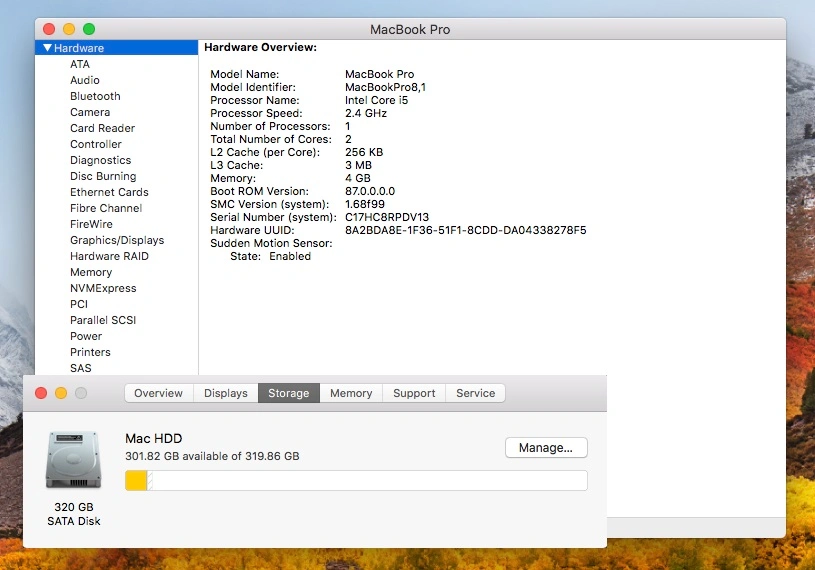Viewport: 815px width, 570px height.
Task: Click the MacBookPro8,1 model identifier
Action: [385, 87]
